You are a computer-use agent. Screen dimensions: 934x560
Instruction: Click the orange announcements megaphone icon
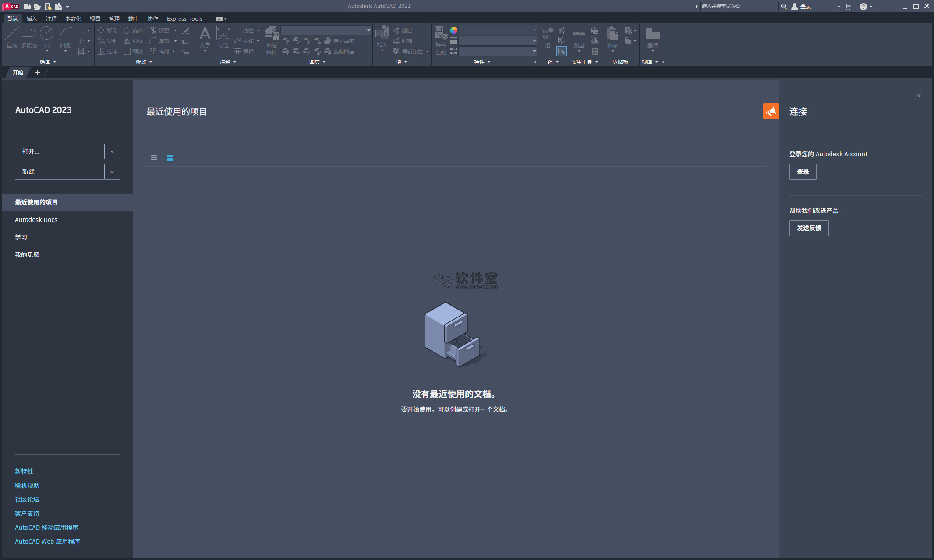(771, 111)
